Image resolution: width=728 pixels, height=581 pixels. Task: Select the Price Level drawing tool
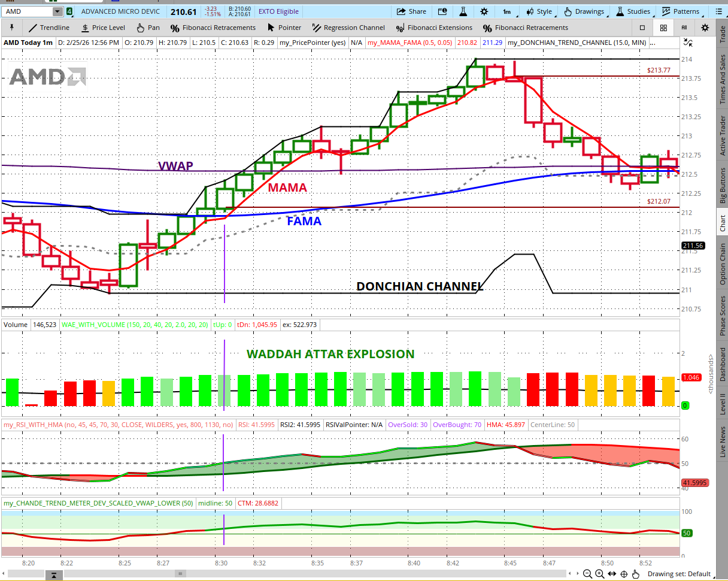coord(102,28)
